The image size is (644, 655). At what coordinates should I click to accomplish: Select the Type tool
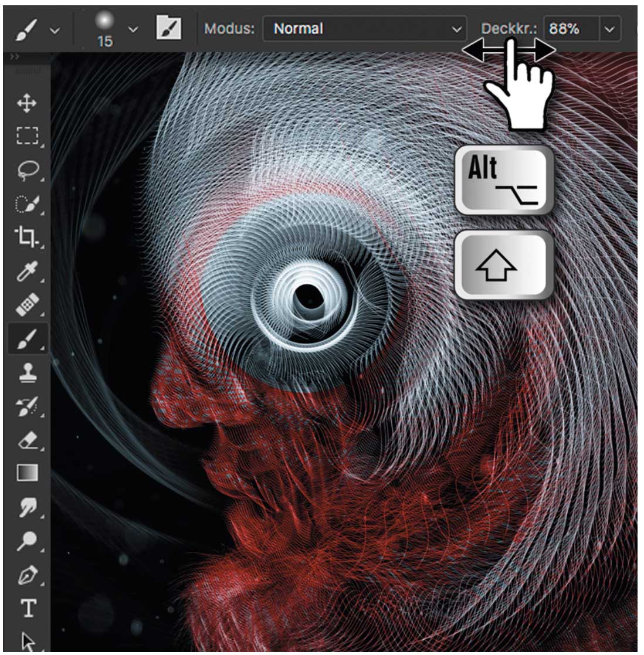28,608
